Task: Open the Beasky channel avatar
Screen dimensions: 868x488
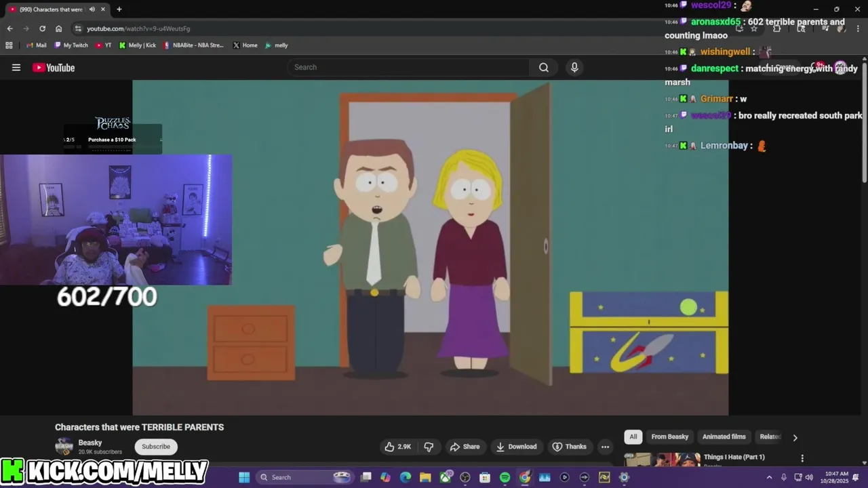Action: point(64,447)
